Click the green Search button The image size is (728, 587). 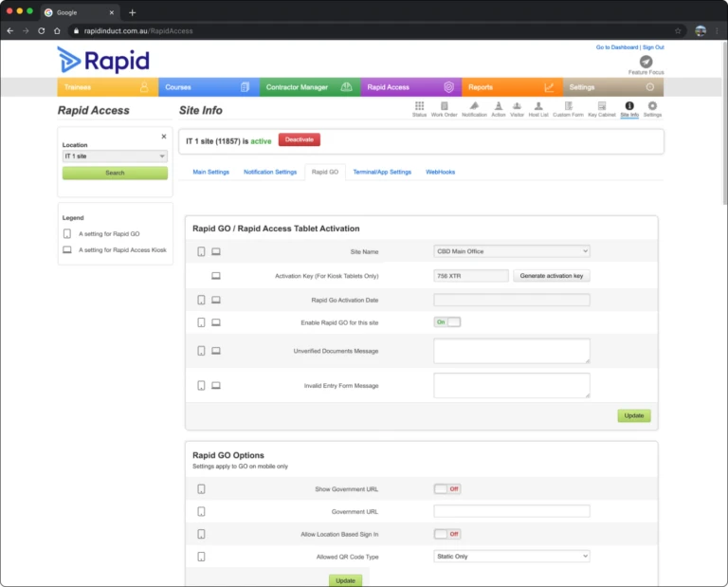pyautogui.click(x=115, y=173)
